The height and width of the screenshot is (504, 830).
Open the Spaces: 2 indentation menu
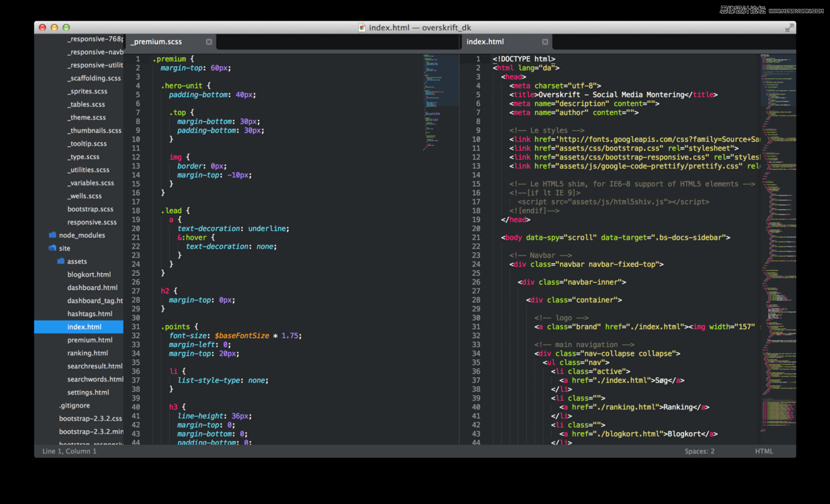(699, 451)
